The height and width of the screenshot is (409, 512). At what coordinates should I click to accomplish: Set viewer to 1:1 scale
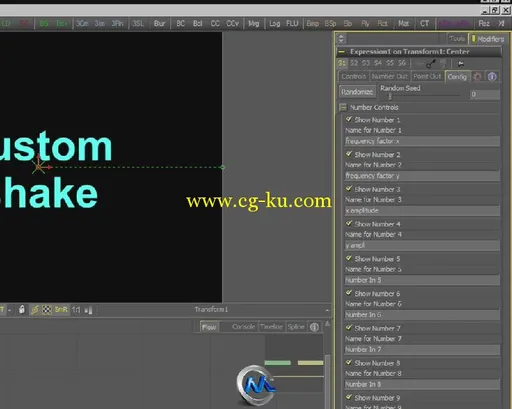76,310
